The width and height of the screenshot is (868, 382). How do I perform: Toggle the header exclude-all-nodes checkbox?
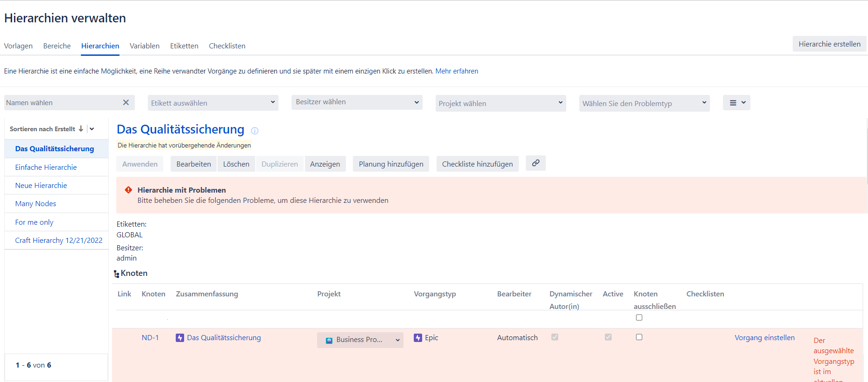point(639,317)
